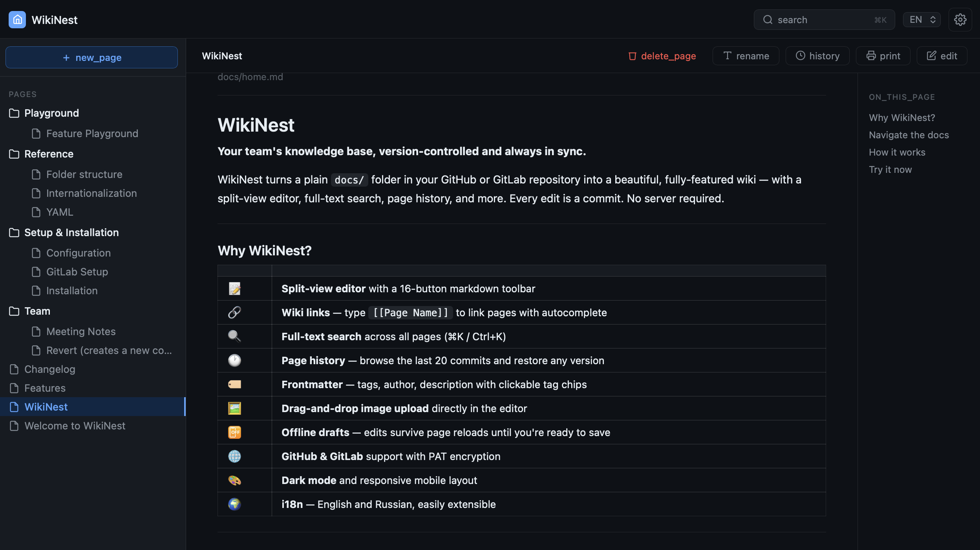Click the Team folder icon
Screen dimensions: 980x550
tap(14, 311)
